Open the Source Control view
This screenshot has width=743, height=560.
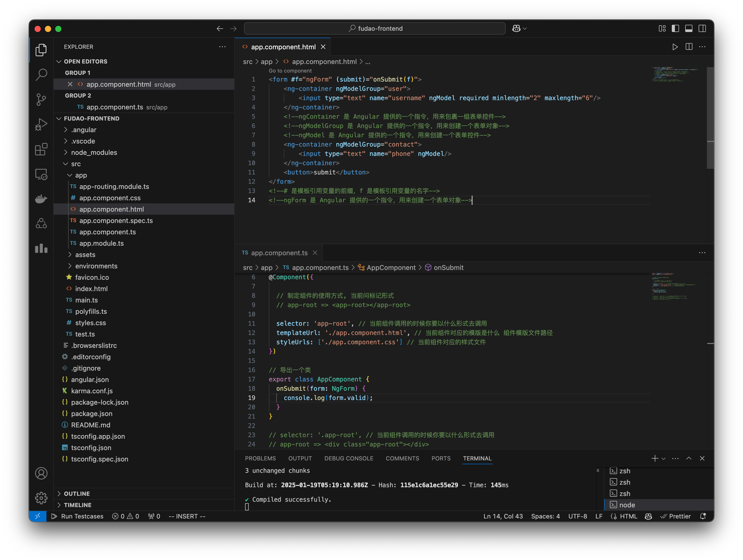pyautogui.click(x=41, y=99)
